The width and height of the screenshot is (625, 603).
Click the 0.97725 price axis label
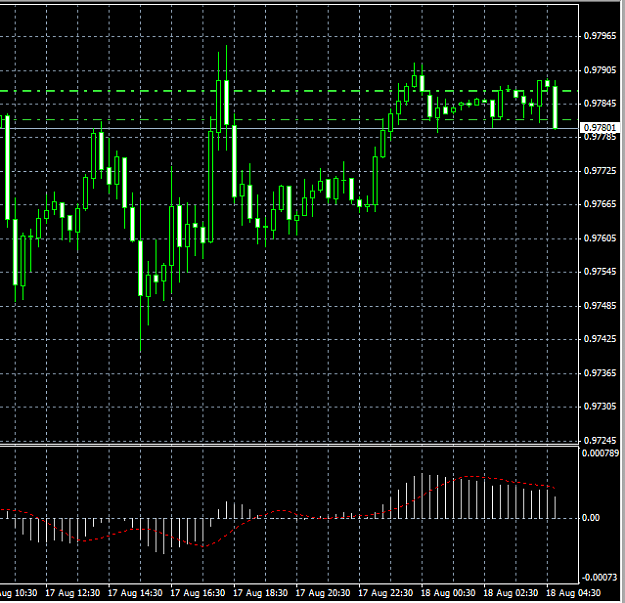coord(599,171)
